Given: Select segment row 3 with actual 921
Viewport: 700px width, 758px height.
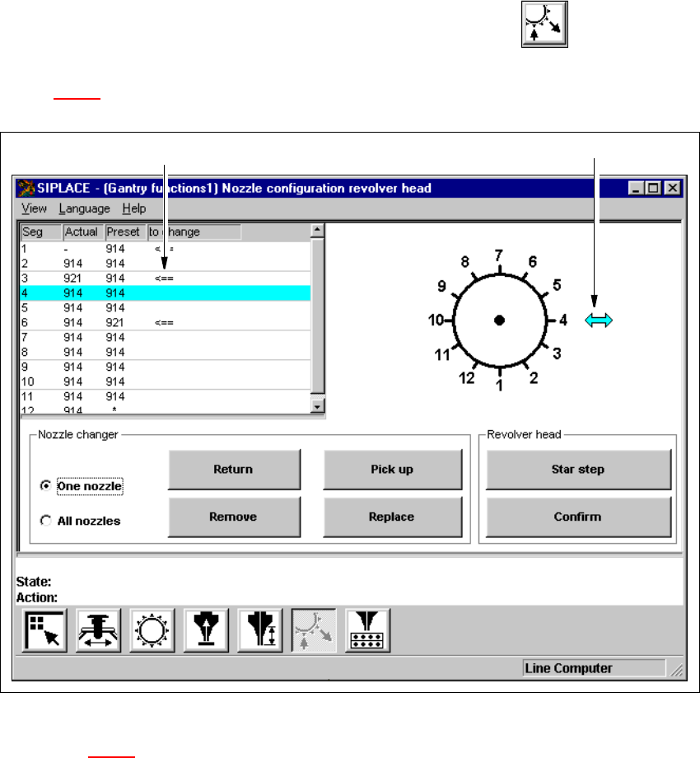Looking at the screenshot, I should click(x=166, y=278).
